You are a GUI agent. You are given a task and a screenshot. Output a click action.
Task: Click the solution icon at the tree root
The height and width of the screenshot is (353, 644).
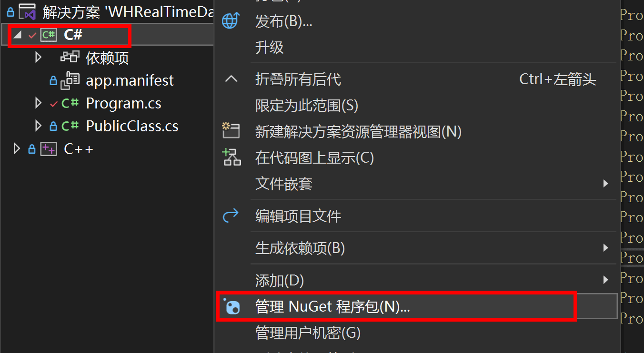pos(28,11)
